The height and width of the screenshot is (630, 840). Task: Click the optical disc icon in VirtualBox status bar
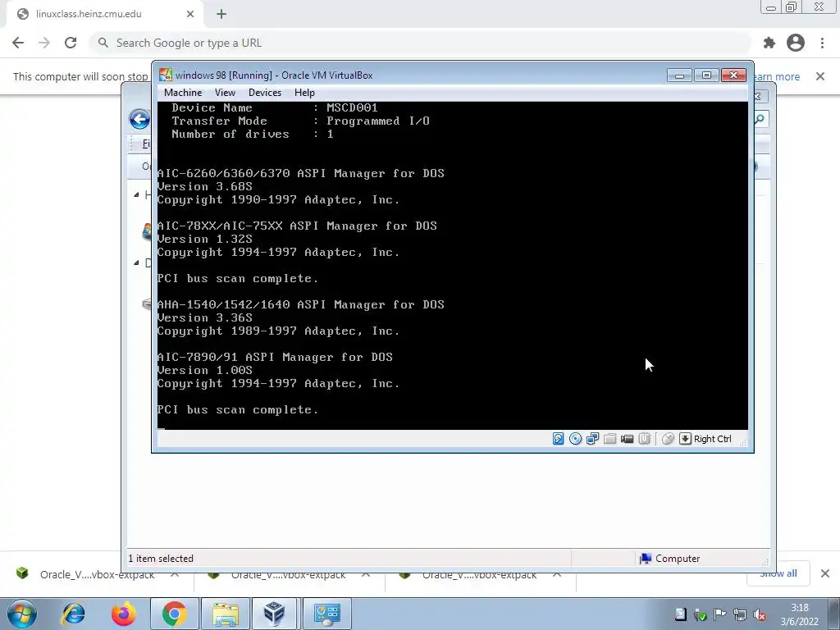pyautogui.click(x=575, y=439)
